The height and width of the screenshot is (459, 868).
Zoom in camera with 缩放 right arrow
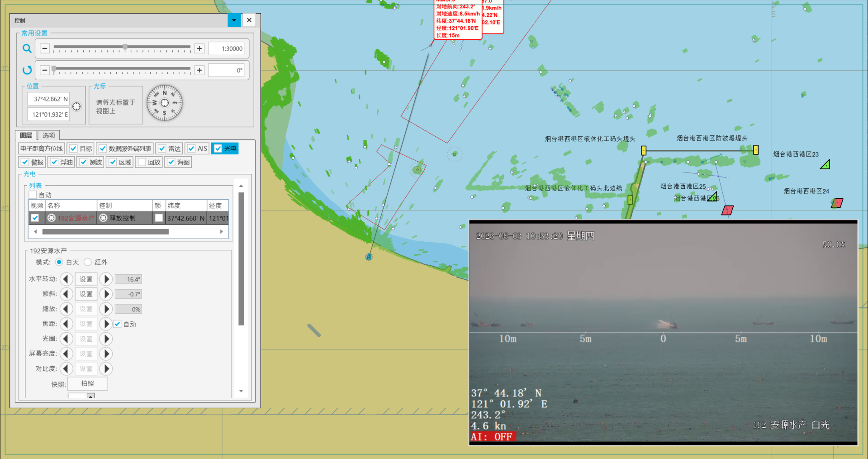pos(106,309)
